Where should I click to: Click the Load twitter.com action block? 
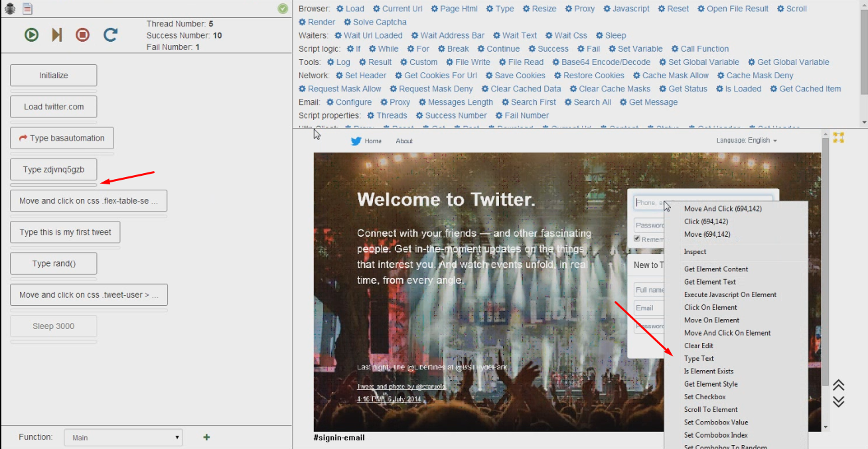[54, 107]
